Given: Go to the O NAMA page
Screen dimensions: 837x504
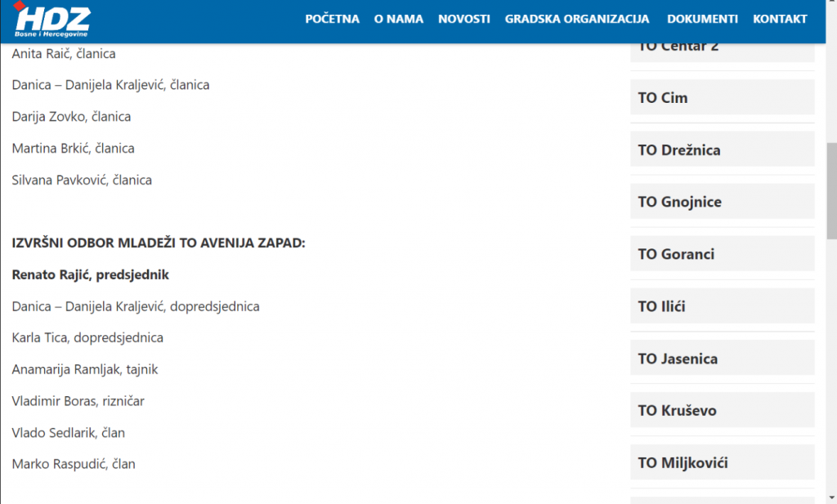Looking at the screenshot, I should [399, 19].
